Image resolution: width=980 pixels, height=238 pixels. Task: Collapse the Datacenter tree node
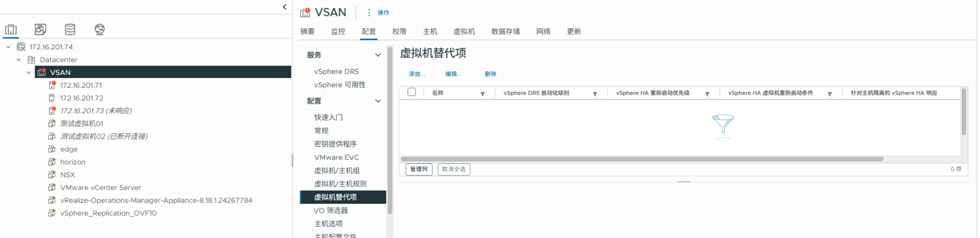(x=18, y=60)
